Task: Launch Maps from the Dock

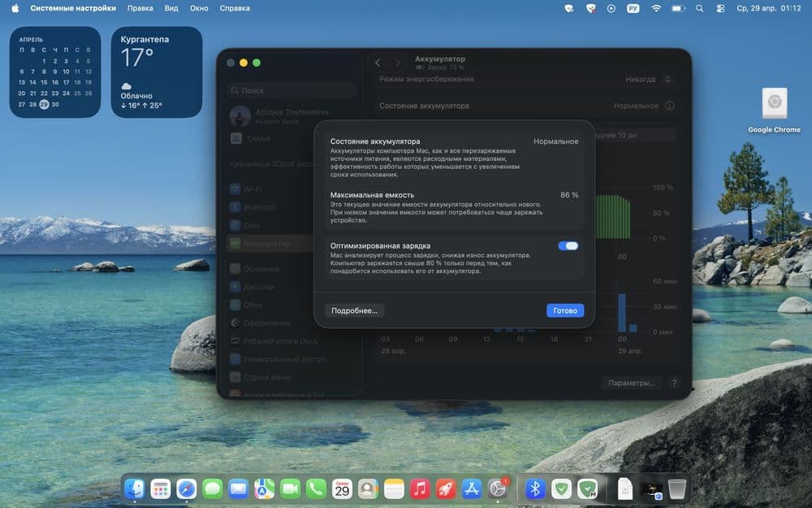Action: click(x=264, y=488)
